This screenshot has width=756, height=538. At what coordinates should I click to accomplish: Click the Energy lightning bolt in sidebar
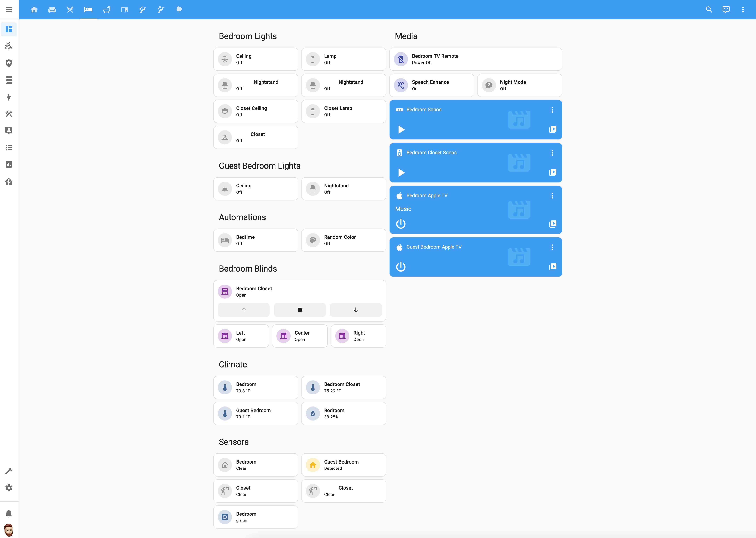click(9, 97)
